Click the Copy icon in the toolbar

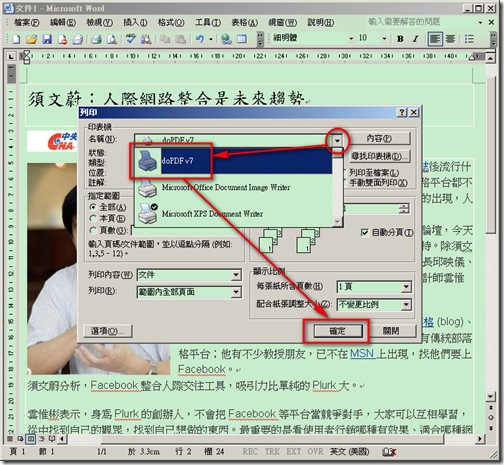[165, 39]
